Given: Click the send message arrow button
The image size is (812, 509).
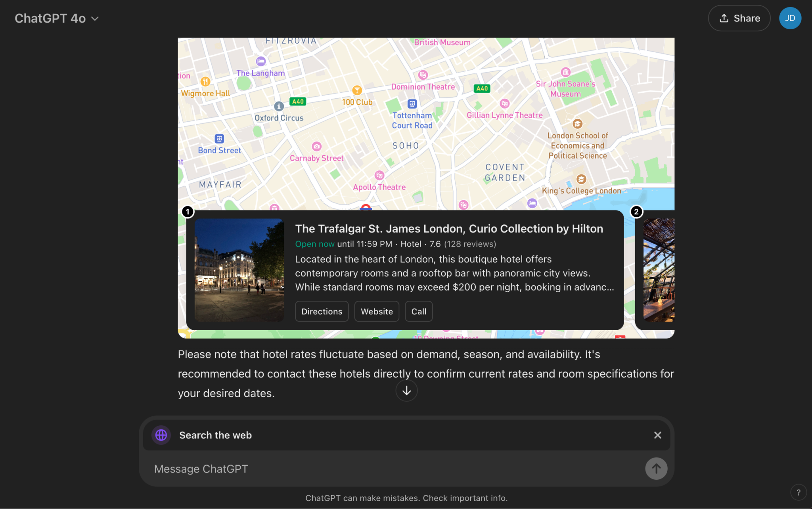Looking at the screenshot, I should [656, 469].
